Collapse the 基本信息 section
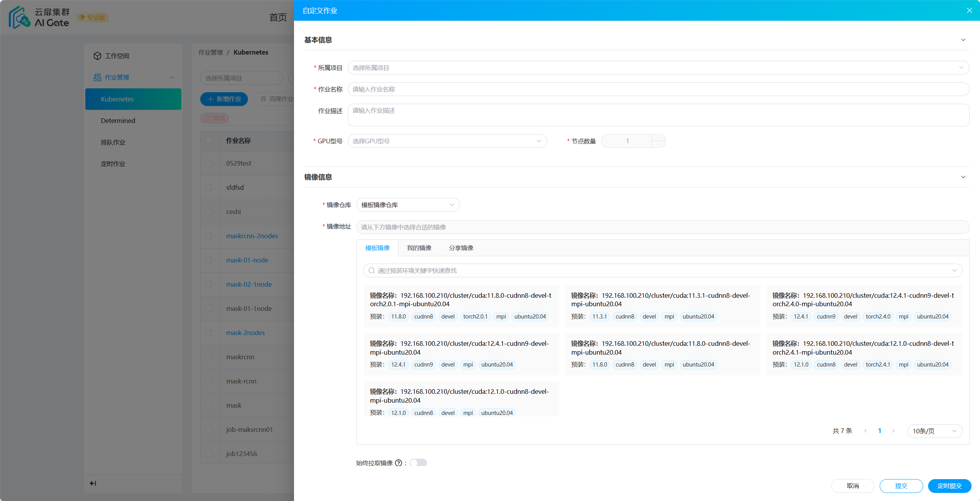Viewport: 980px width, 501px height. pos(963,40)
